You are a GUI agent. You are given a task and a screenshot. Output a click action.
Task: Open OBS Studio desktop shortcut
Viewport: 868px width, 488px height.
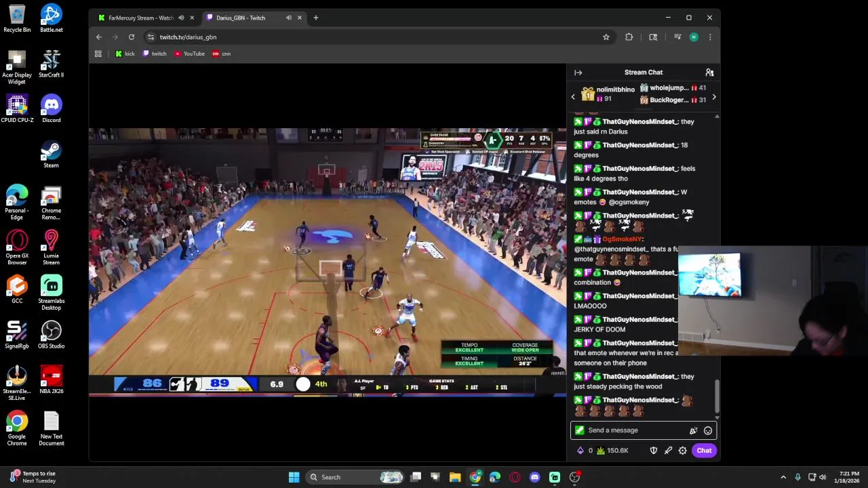[x=51, y=335]
